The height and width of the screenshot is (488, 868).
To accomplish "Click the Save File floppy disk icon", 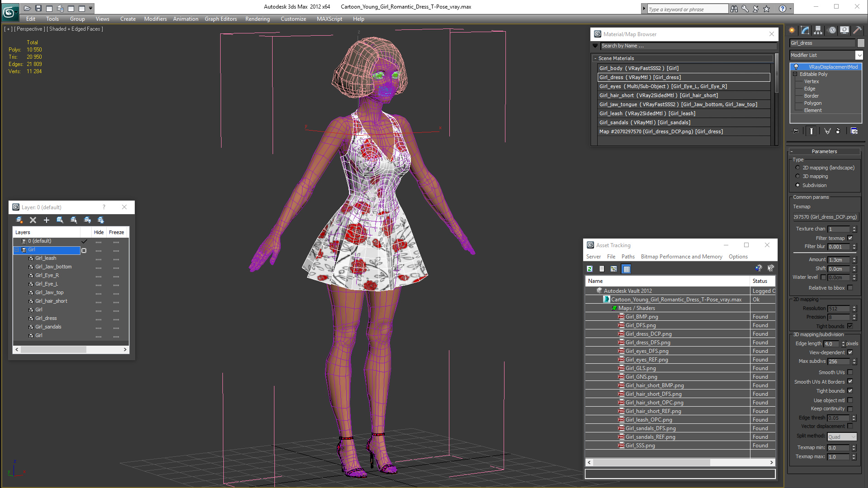I will pyautogui.click(x=38, y=8).
